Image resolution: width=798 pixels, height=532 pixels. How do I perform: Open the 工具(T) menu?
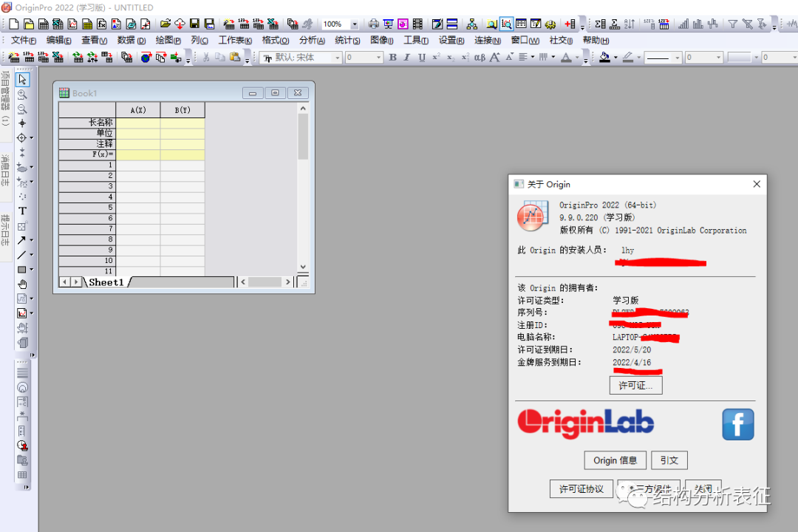416,40
